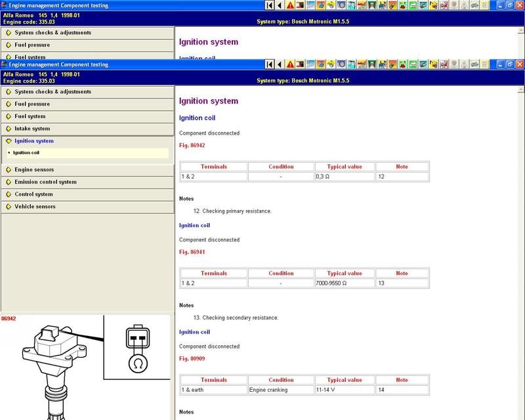Open the Fig. 86942 link
This screenshot has width=525, height=420.
(192, 145)
